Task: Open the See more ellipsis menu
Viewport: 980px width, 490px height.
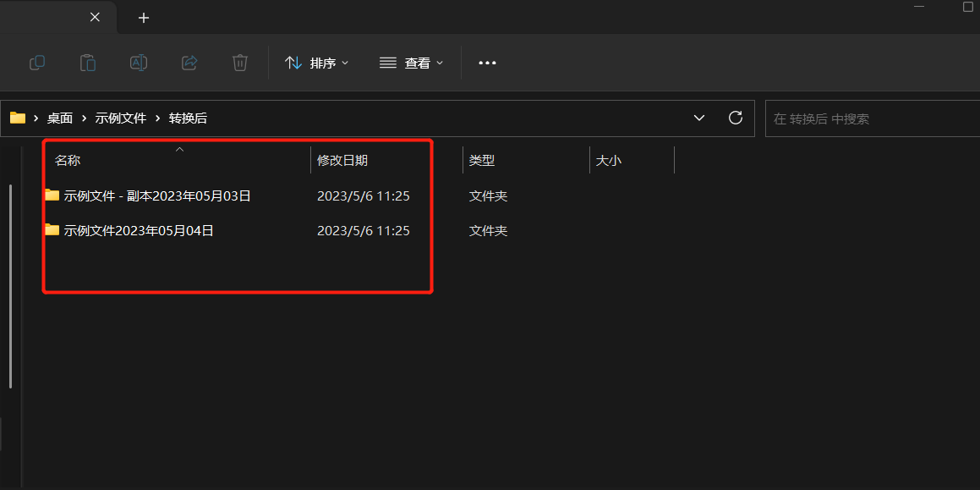Action: click(x=486, y=62)
